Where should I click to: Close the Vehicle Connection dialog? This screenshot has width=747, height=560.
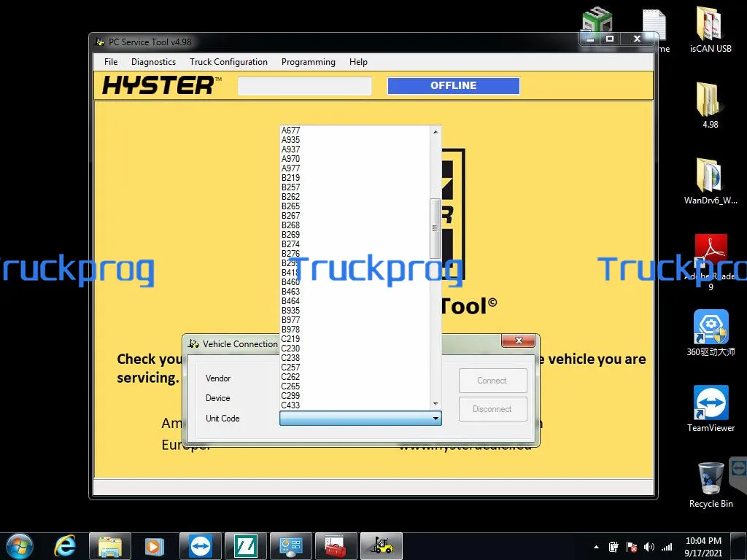click(519, 341)
